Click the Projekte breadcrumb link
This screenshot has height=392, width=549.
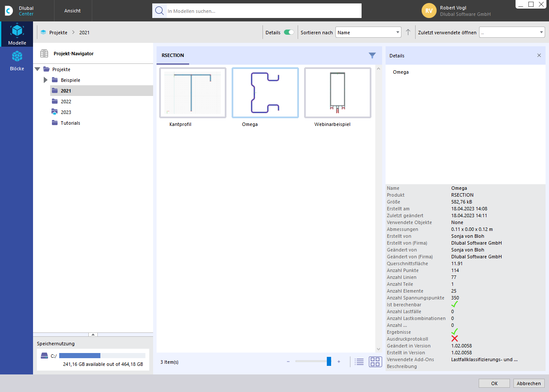(x=58, y=33)
